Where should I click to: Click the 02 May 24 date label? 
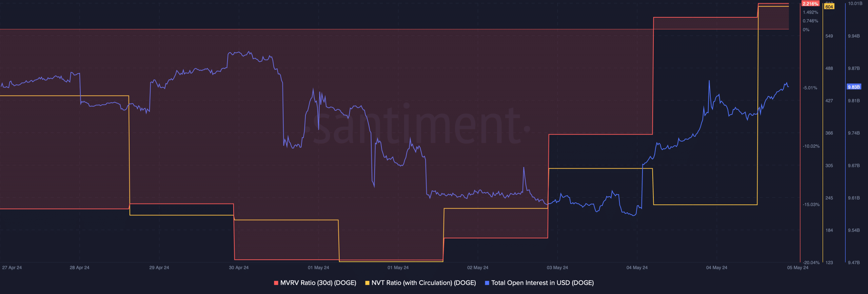478,268
